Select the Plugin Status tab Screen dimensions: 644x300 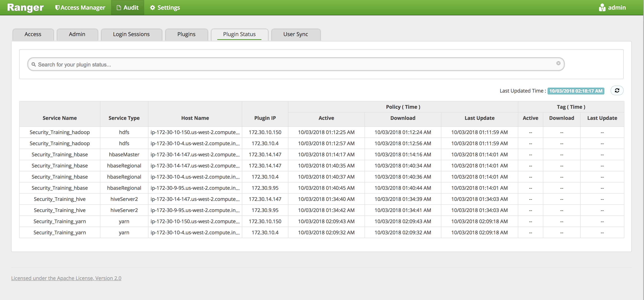pyautogui.click(x=239, y=34)
